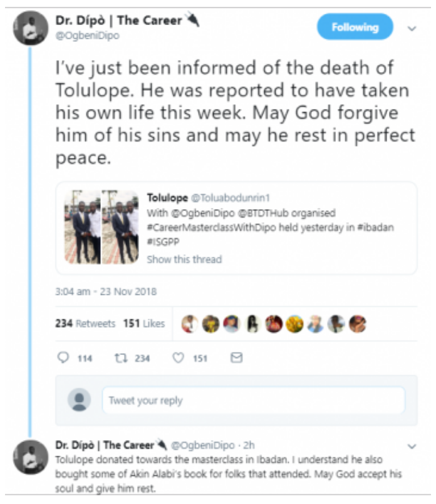Viewport: 436px width, 504px height.
Task: Toggle the blue Following button
Action: pyautogui.click(x=355, y=27)
